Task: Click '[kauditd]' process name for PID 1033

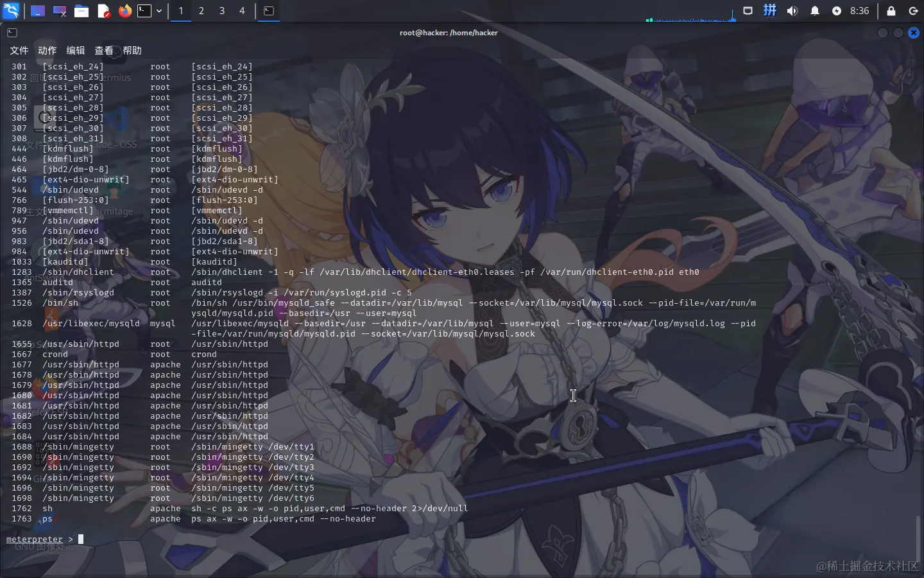Action: [65, 262]
